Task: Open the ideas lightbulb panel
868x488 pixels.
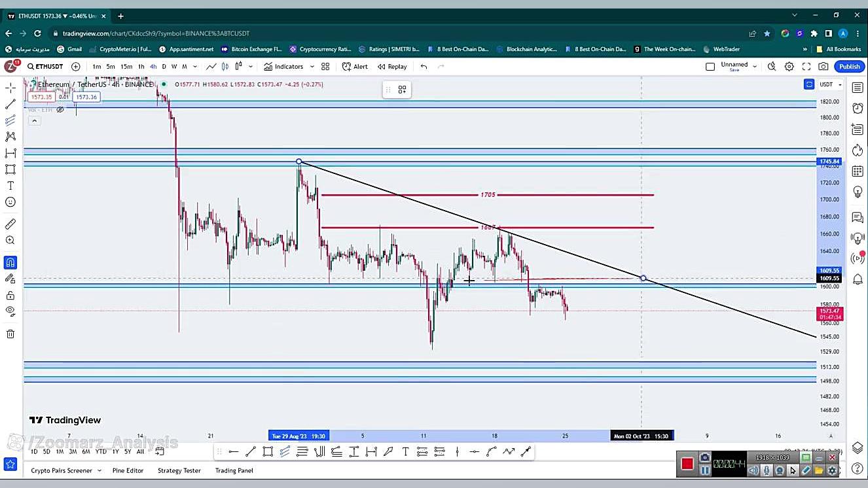Action: [x=858, y=192]
